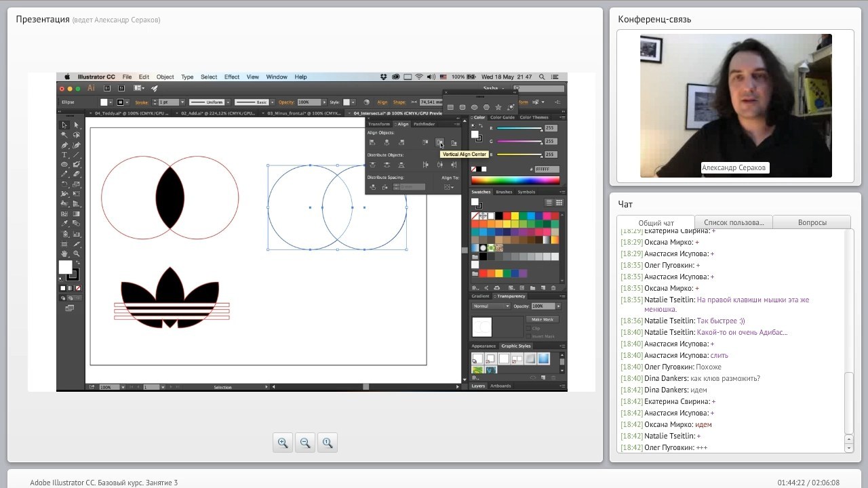Click Horizontal Align Right icon
Image resolution: width=868 pixels, height=488 pixels.
coord(401,142)
